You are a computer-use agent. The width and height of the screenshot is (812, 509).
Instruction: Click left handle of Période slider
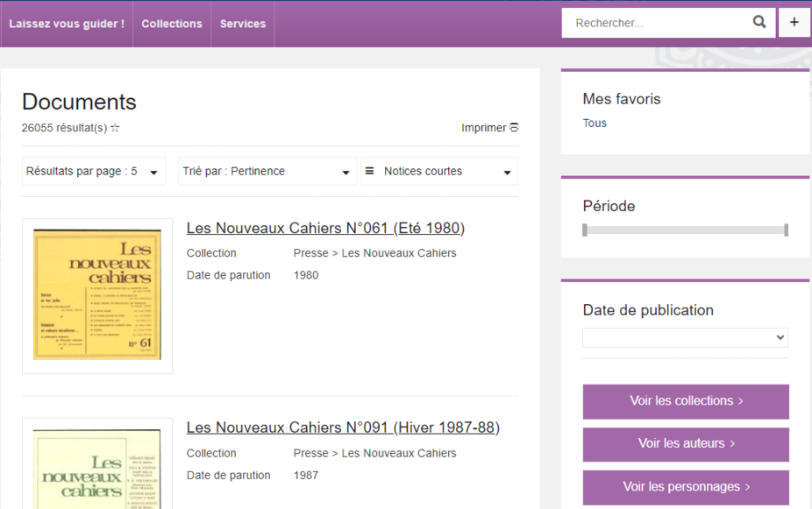(585, 230)
